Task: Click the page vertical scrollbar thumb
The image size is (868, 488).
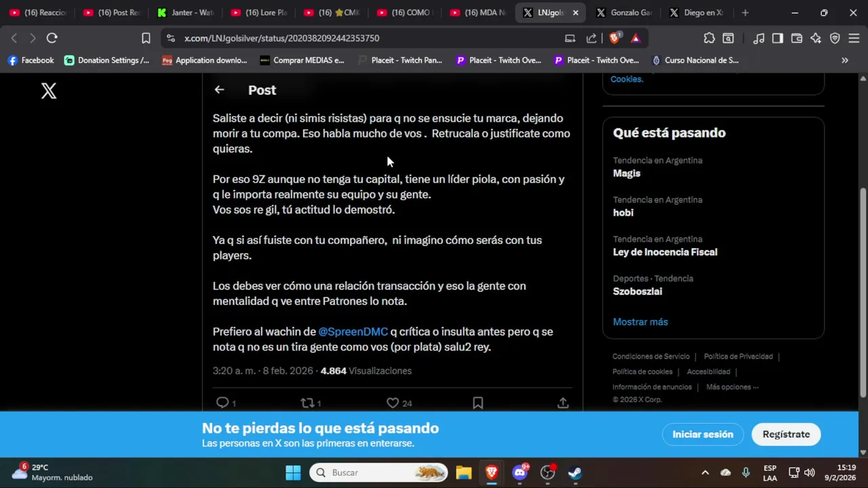Action: (x=863, y=291)
